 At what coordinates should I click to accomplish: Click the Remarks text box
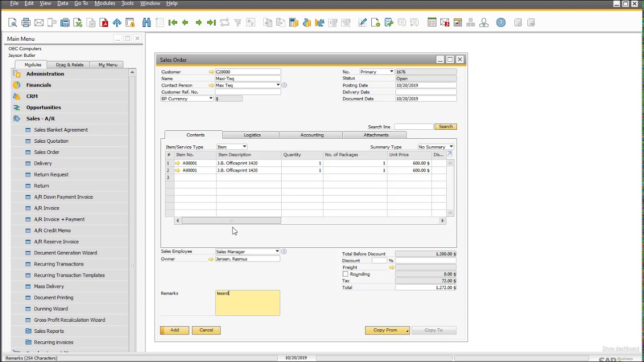[248, 303]
